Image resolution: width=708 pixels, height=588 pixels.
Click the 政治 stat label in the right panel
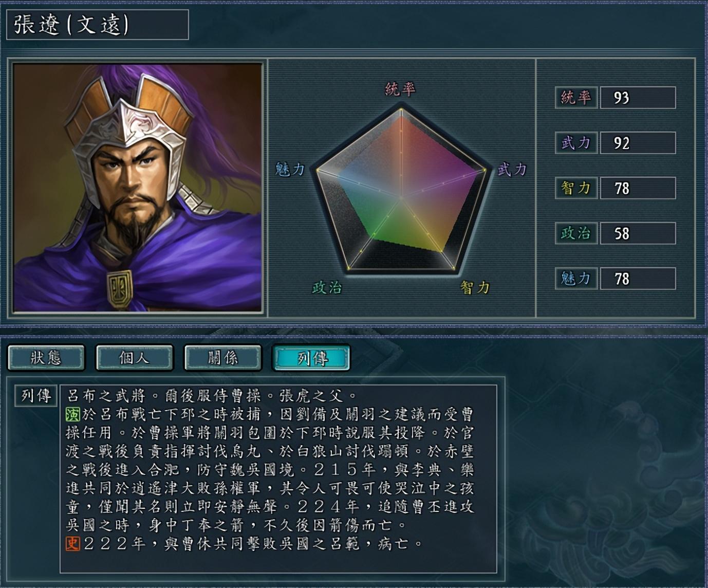[576, 233]
